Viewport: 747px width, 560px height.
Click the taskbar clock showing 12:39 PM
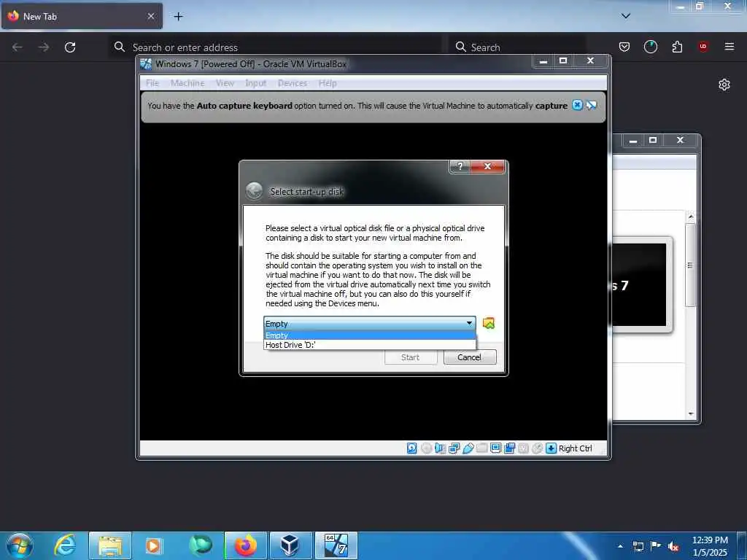click(x=710, y=546)
